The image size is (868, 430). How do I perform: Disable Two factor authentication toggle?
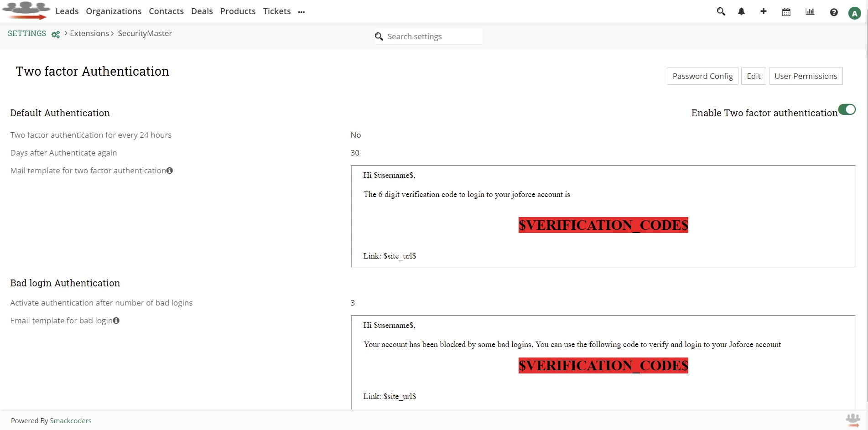click(x=847, y=109)
